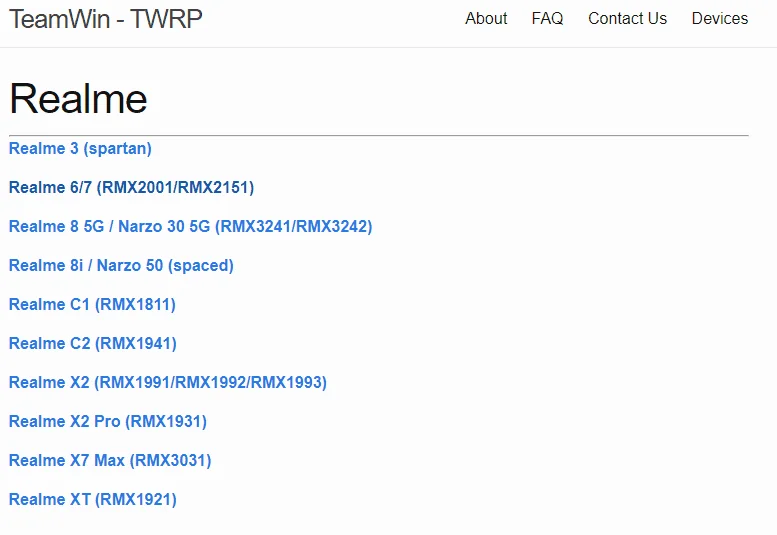Open the TeamWin - TWRP home link
The height and width of the screenshot is (535, 777).
(106, 19)
